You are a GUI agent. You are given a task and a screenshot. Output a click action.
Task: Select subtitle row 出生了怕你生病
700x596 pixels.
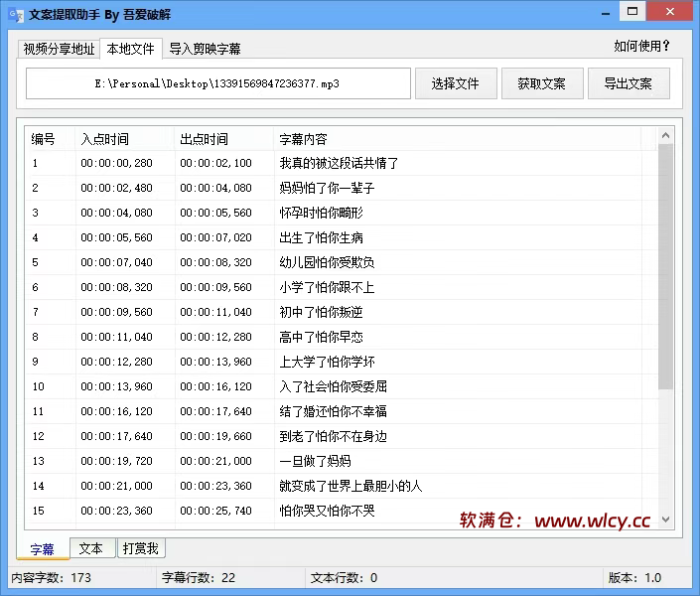[342, 237]
